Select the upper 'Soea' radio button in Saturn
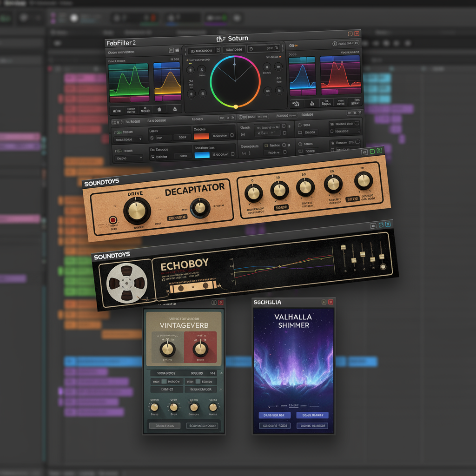The width and height of the screenshot is (476, 476). point(300,125)
